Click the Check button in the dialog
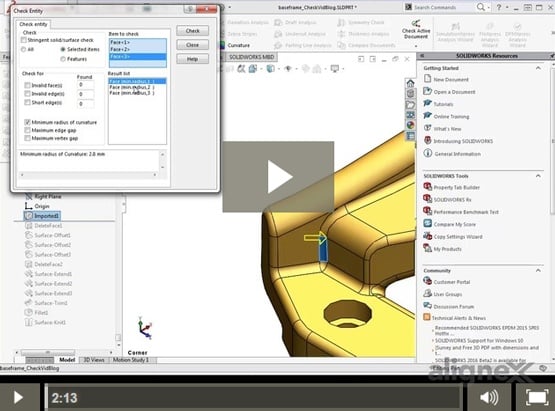 pyautogui.click(x=192, y=31)
